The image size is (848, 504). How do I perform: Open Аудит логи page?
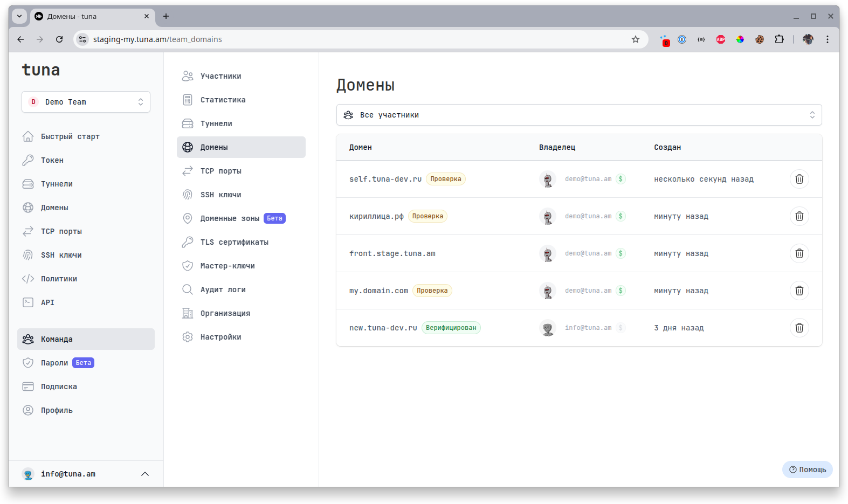[241, 289]
